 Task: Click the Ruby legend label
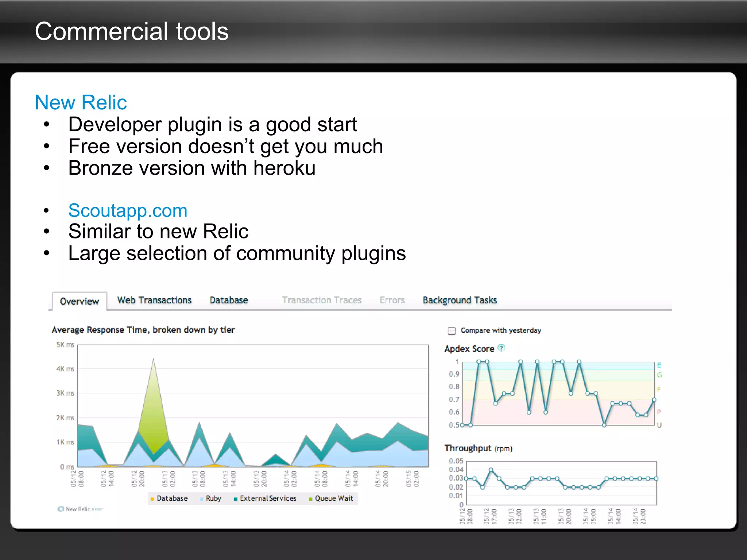[213, 498]
